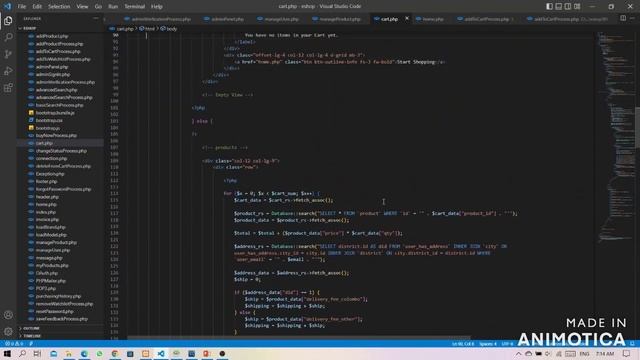Screen dimensions: 640x360
Task: Open addProduct.php in explorer
Action: [x=52, y=36]
